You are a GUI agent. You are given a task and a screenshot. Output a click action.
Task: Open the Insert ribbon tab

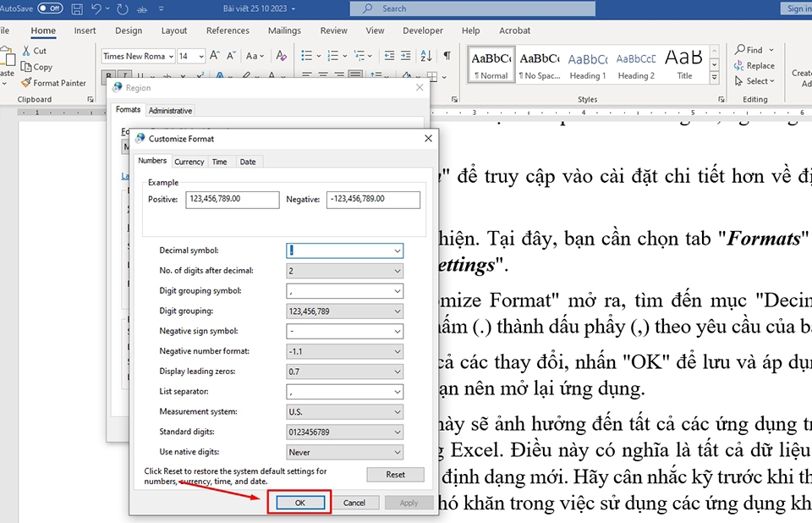click(x=85, y=30)
